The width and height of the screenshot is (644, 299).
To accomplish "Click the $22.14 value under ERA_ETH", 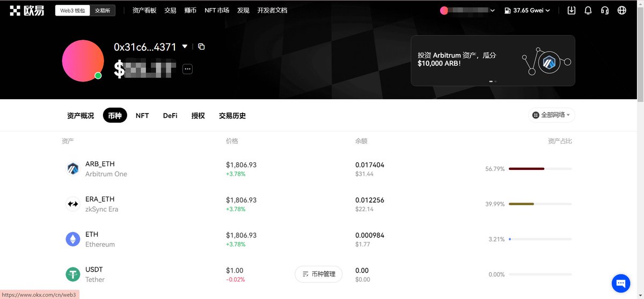I will click(x=364, y=209).
